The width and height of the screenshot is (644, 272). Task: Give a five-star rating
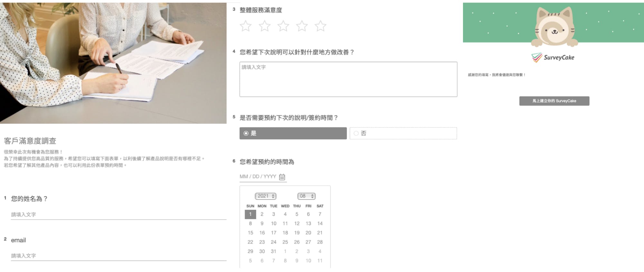click(320, 26)
